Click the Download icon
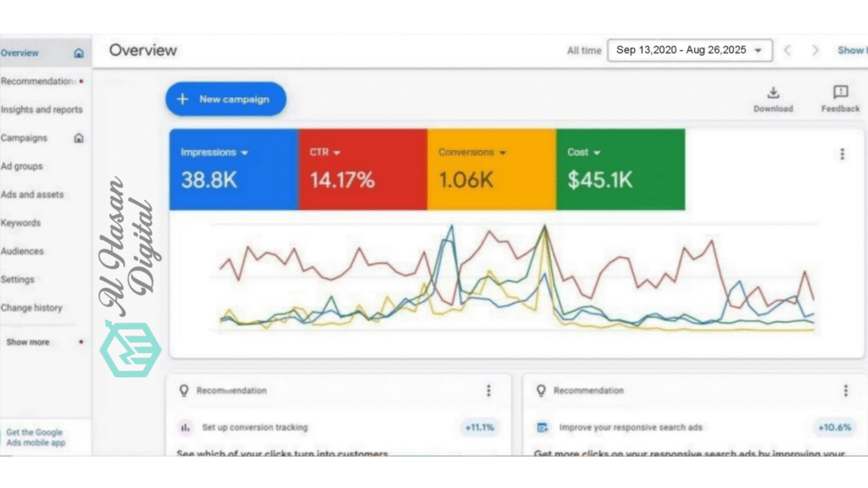 tap(773, 93)
